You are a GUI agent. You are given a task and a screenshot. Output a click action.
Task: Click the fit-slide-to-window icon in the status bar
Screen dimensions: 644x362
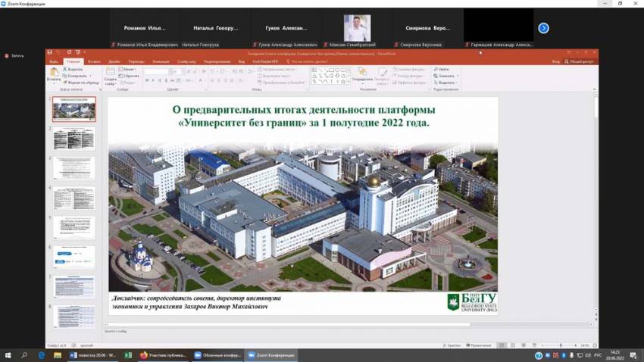point(595,345)
